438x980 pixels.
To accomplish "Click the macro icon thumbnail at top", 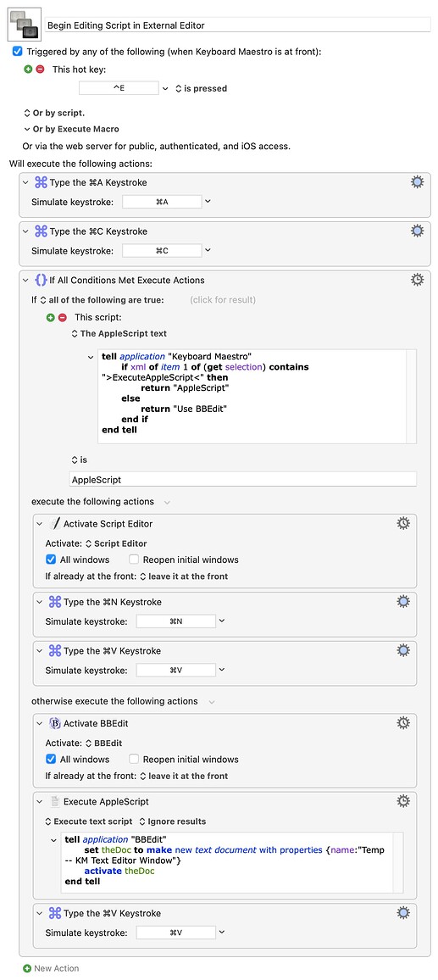I will coord(25,25).
